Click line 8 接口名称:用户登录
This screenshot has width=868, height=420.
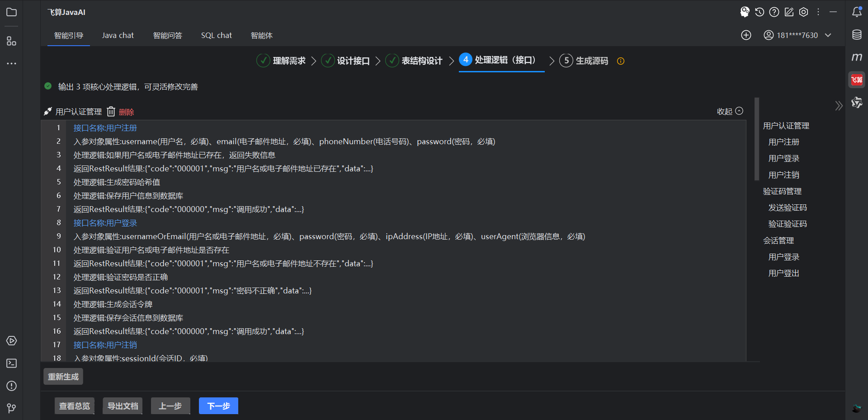(105, 223)
